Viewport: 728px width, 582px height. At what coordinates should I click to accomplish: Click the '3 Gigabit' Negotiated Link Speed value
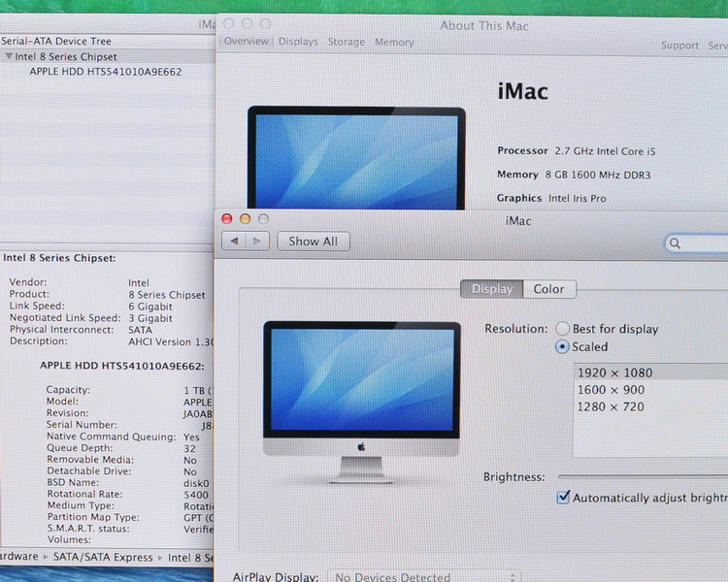click(x=149, y=318)
